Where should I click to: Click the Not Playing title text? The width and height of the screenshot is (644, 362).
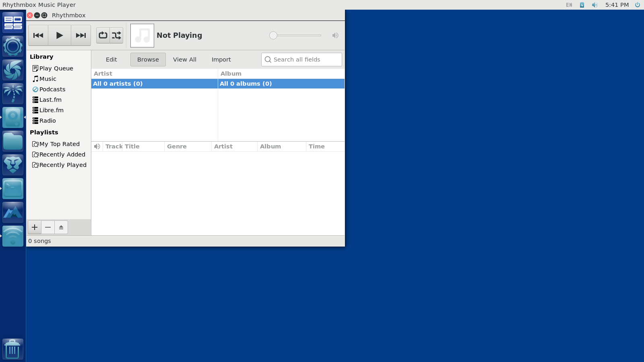(x=180, y=35)
